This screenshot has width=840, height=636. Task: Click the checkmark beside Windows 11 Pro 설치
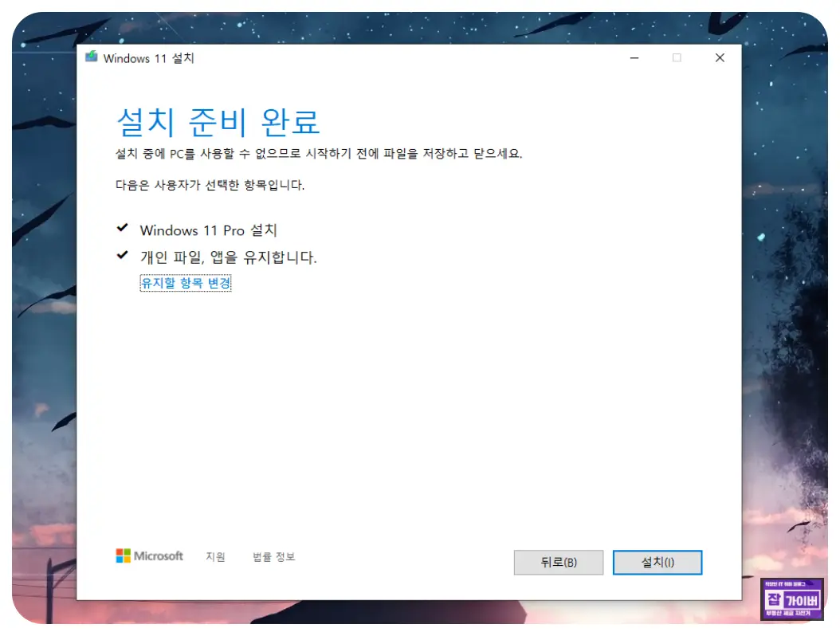point(122,228)
